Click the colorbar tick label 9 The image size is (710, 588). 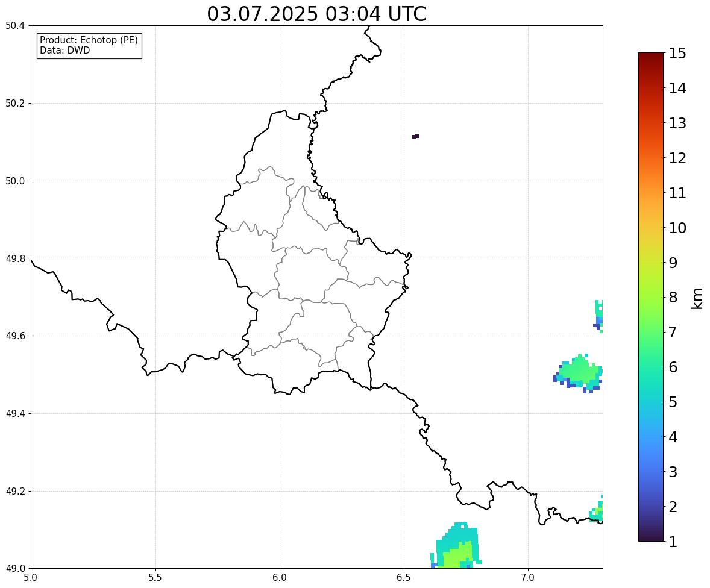(x=673, y=263)
